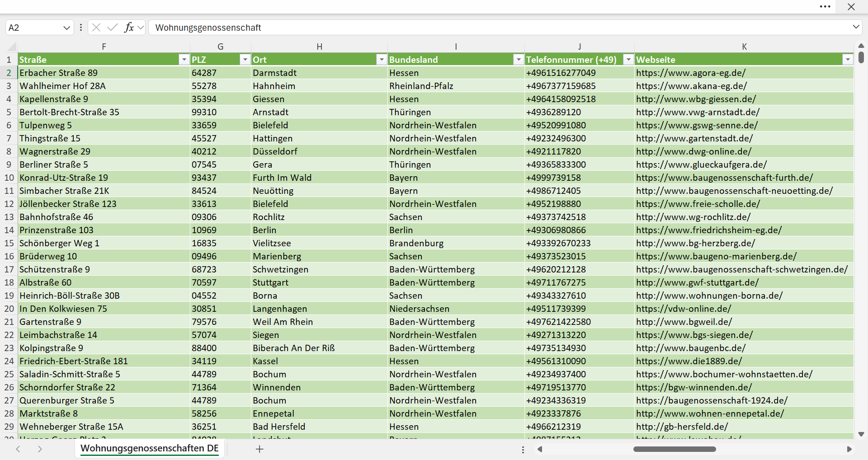The width and height of the screenshot is (868, 460).
Task: Click previous sheet navigation arrow
Action: [18, 449]
